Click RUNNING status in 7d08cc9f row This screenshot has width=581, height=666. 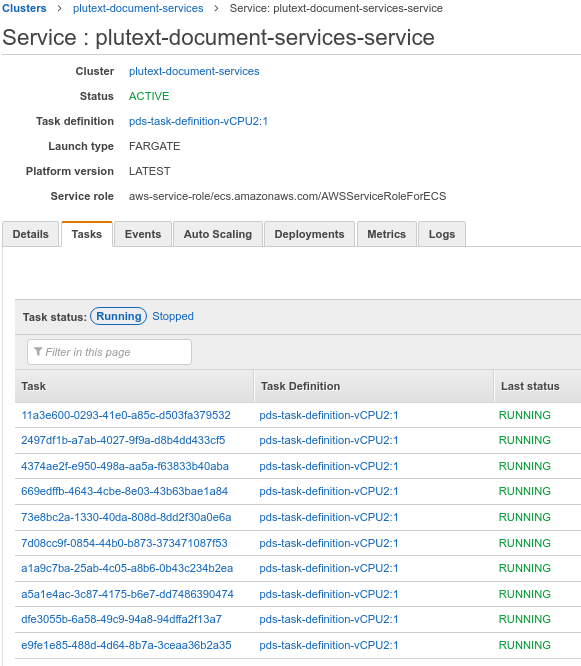coord(525,543)
